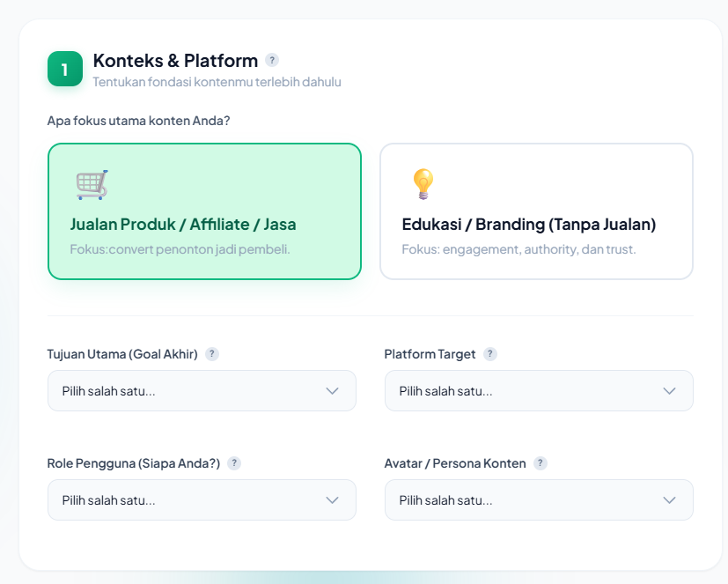
Task: Select Edukasi / Branding (Tanpa Jualan) option
Action: pos(536,211)
